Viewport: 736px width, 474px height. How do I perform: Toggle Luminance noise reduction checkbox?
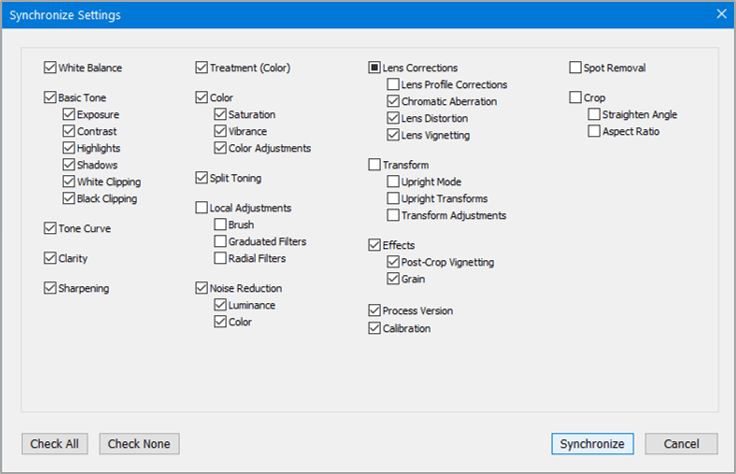(x=220, y=305)
